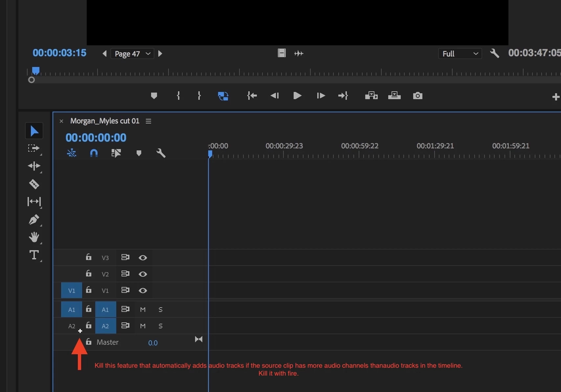Play the program monitor
Image resolution: width=561 pixels, height=392 pixels.
point(297,96)
